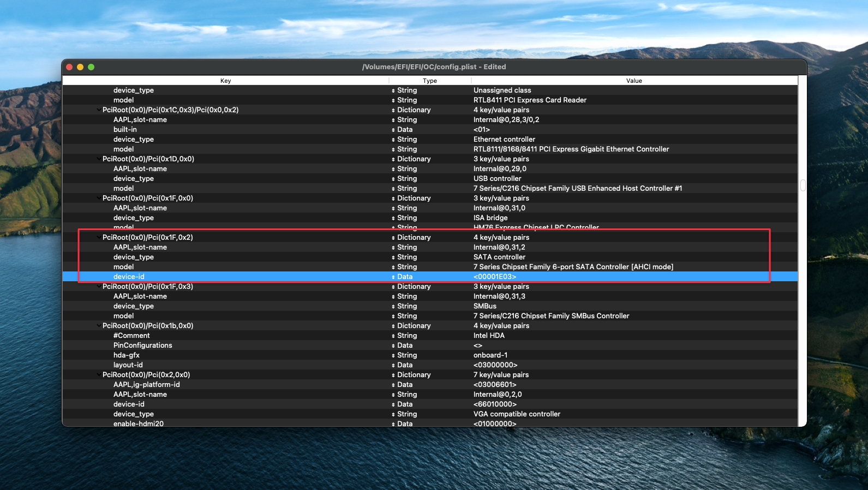Change type of AAPL,ig-platform-id row

tap(393, 385)
